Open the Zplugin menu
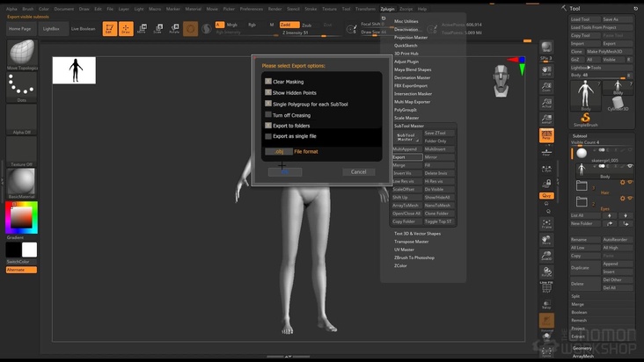 coord(387,9)
